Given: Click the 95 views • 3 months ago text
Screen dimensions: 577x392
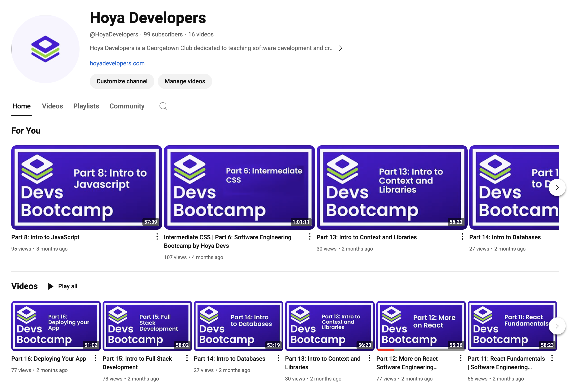Looking at the screenshot, I should point(39,249).
